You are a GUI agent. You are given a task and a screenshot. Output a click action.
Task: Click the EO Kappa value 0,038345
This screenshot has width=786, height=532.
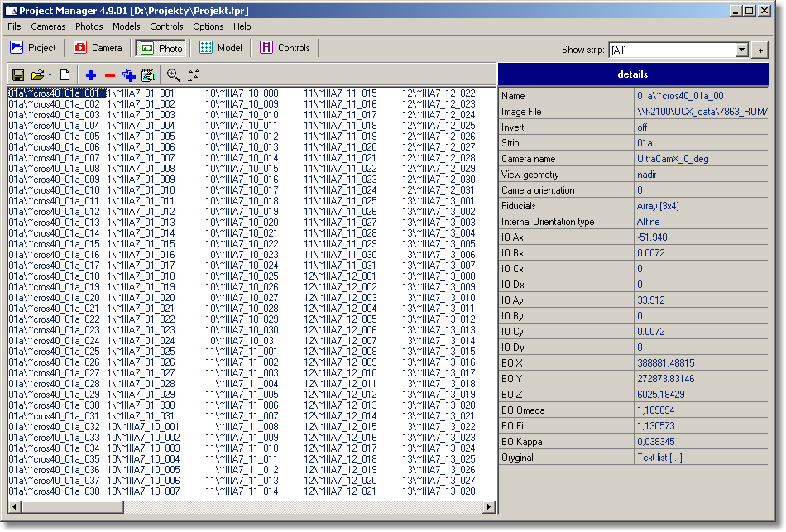click(656, 442)
